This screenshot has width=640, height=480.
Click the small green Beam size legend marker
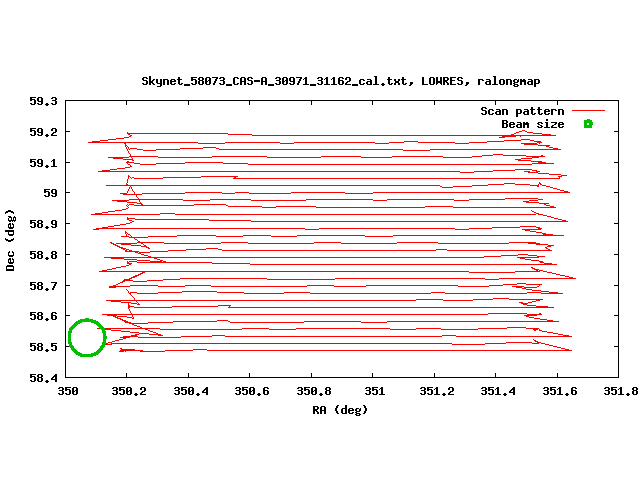point(588,124)
